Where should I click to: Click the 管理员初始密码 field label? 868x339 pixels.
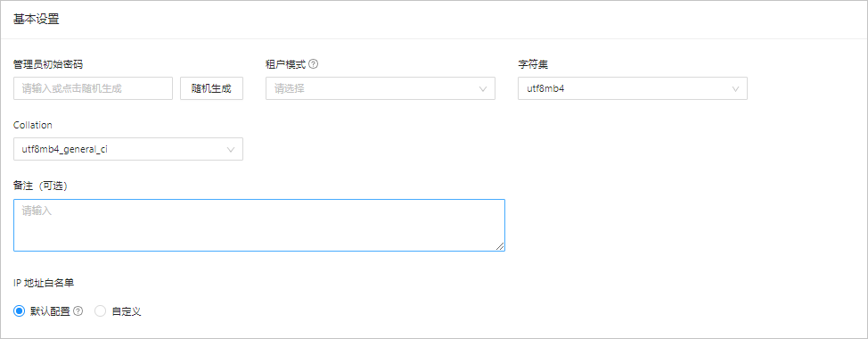tap(48, 64)
